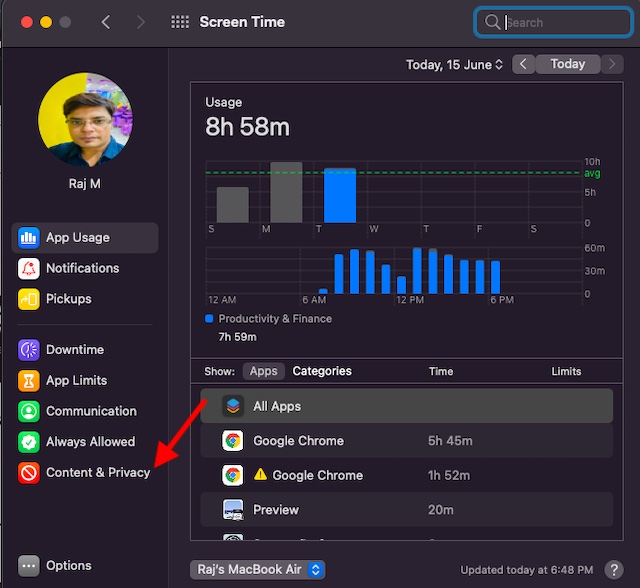
Task: Click the Chrome icon in 1h 52m row
Action: (233, 475)
